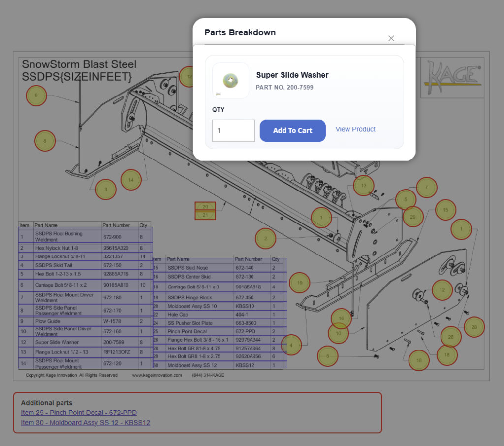
Task: Click hotspot marker 14 on the diagram
Action: coord(131,180)
